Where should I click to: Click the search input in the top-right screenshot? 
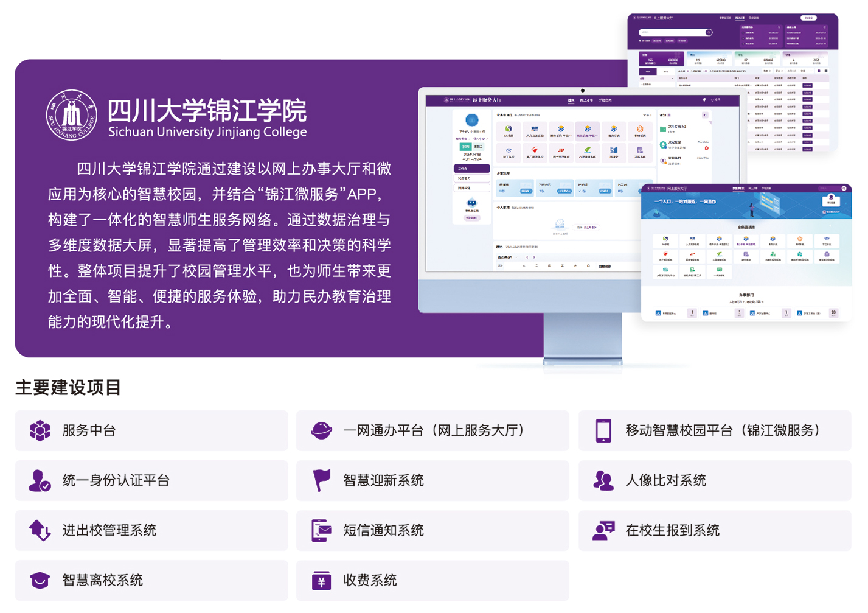pos(676,32)
